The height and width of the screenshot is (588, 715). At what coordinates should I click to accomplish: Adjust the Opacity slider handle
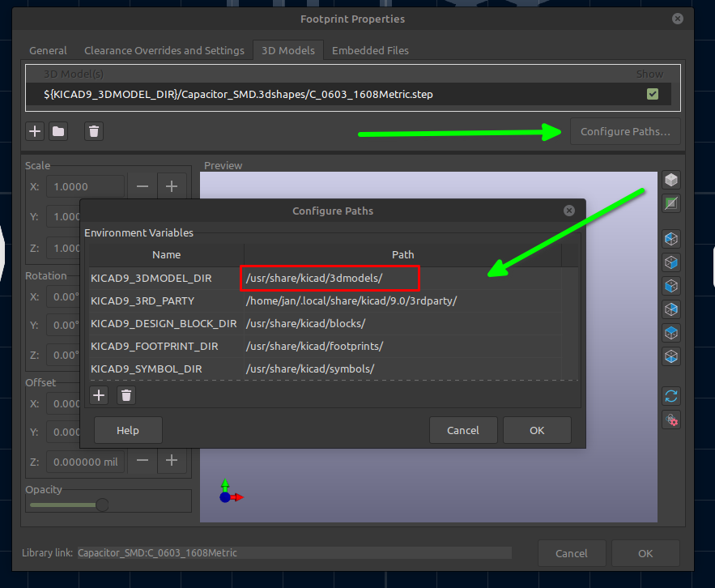tap(102, 505)
